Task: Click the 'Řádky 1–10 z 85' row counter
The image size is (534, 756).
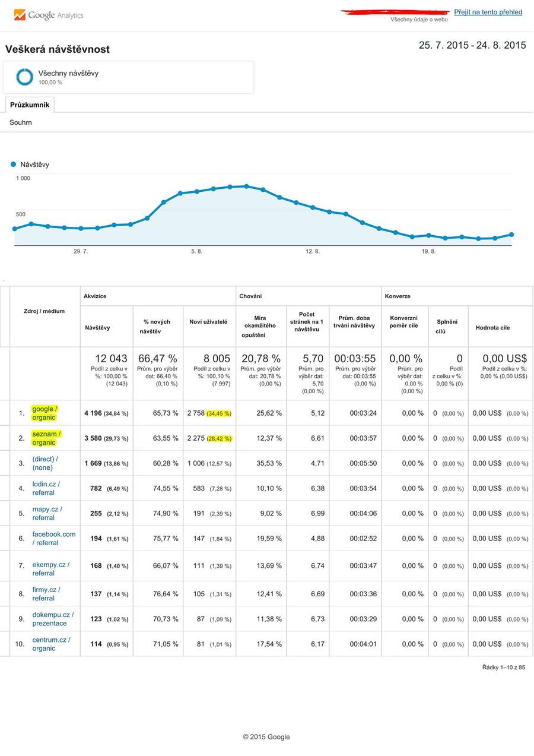Action: [x=504, y=668]
